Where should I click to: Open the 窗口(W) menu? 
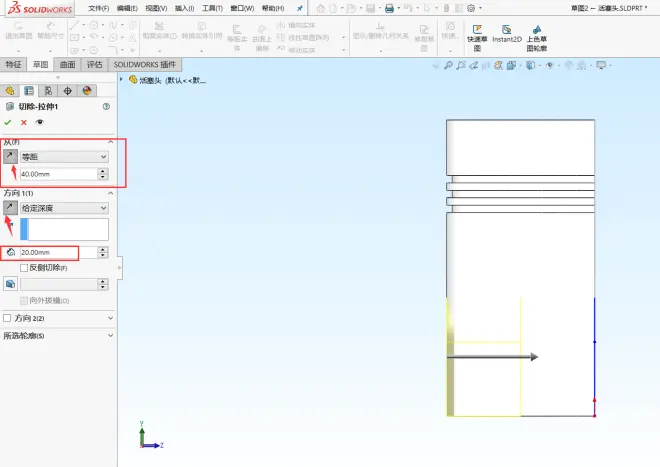[242, 8]
